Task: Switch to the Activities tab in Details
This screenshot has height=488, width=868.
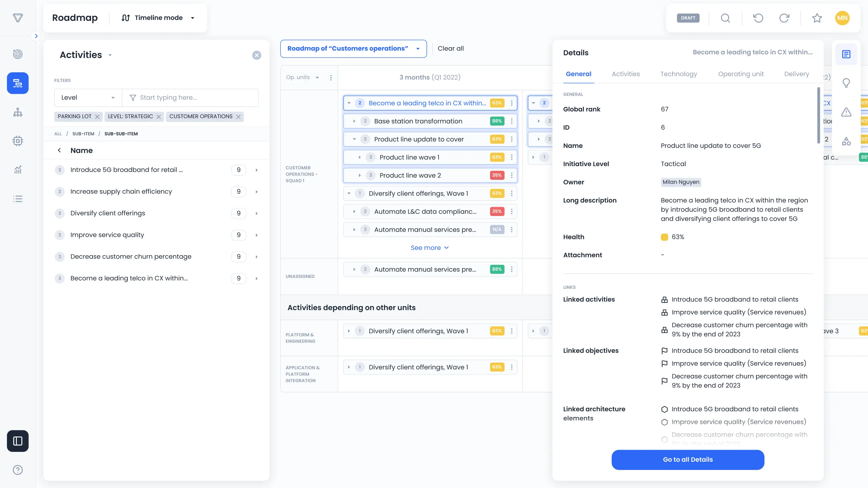Action: pyautogui.click(x=626, y=74)
